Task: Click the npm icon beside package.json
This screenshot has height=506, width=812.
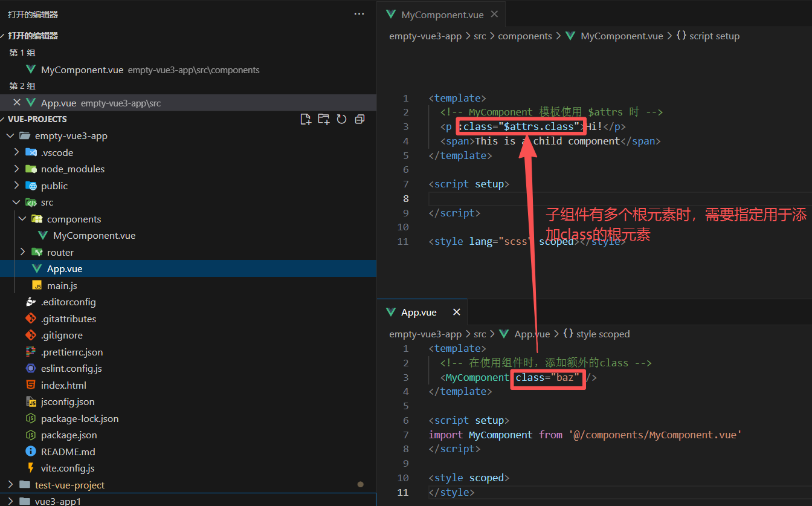Action: click(x=31, y=435)
